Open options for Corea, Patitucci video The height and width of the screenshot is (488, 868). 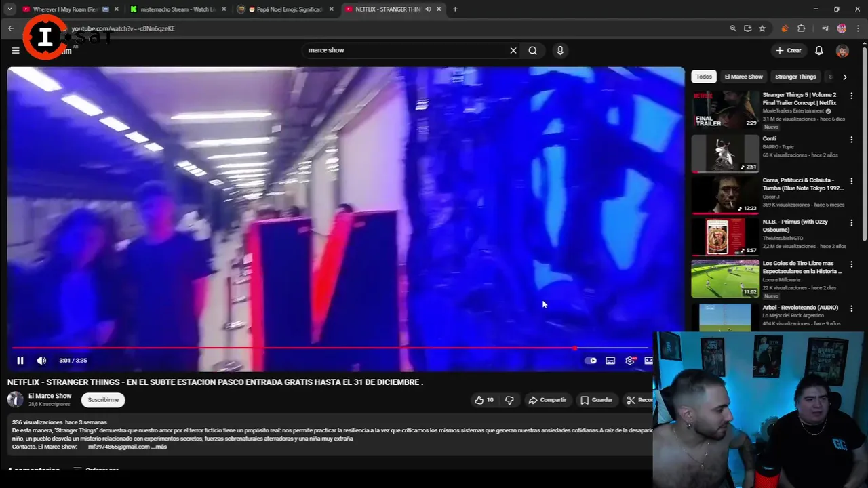852,181
